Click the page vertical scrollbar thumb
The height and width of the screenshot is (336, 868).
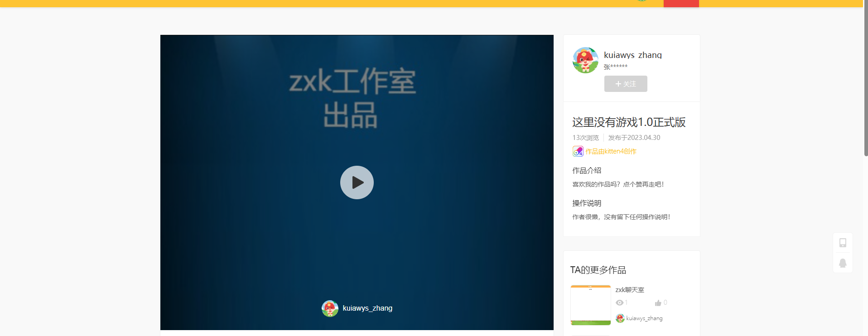point(866,78)
